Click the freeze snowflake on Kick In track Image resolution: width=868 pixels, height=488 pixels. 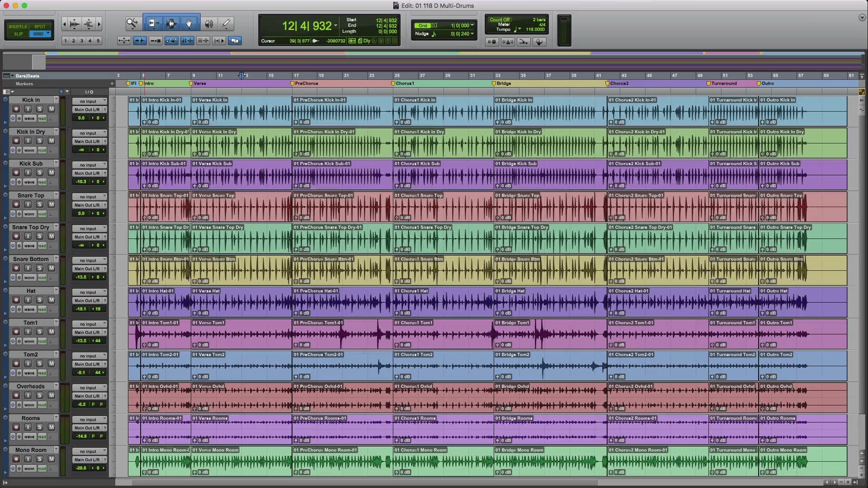[19, 118]
